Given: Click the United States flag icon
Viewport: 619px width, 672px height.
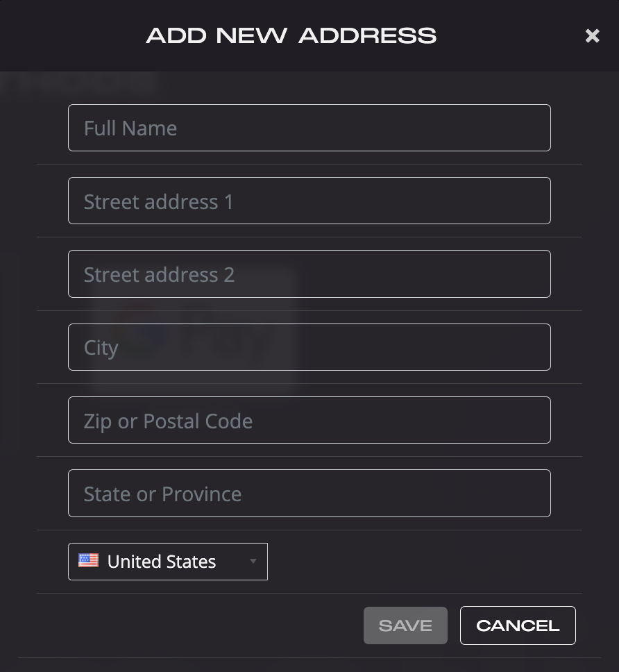Looking at the screenshot, I should pyautogui.click(x=87, y=560).
